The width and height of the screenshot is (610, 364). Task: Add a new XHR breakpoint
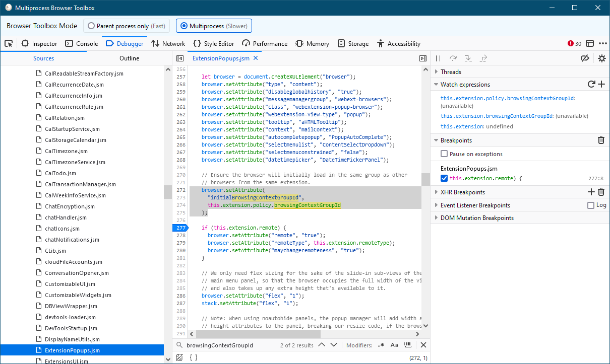pyautogui.click(x=591, y=192)
